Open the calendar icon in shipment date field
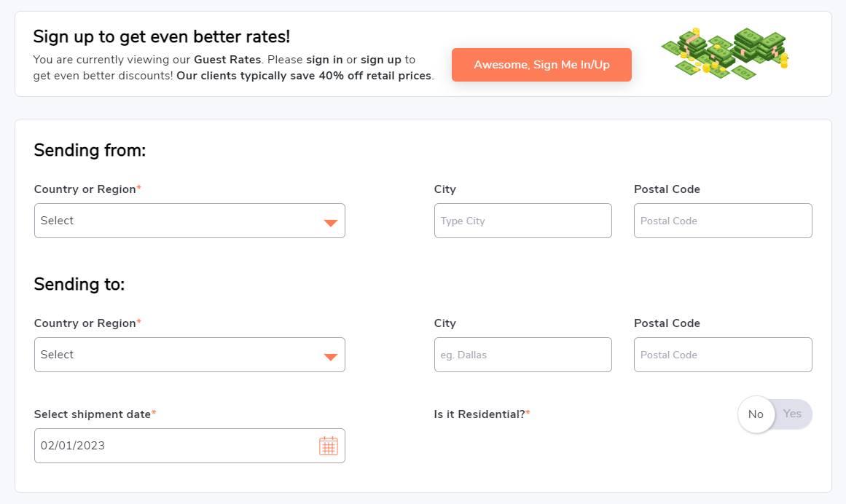 328,446
